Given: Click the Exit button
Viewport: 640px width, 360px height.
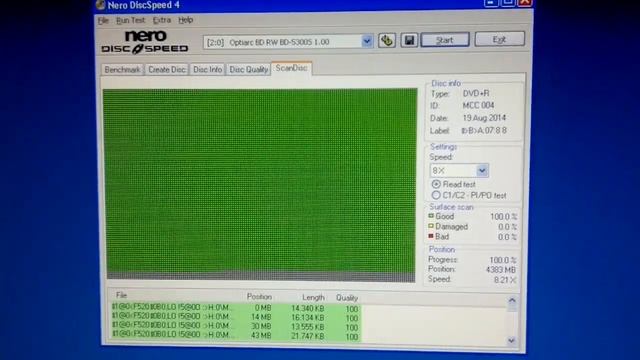Looking at the screenshot, I should click(x=499, y=40).
